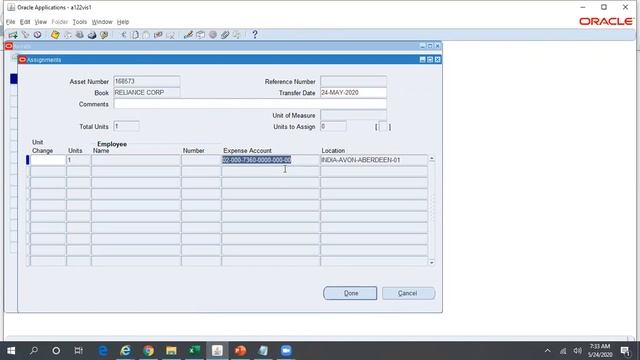The width and height of the screenshot is (640, 360).
Task: Click the Print toolbar icon
Action: pyautogui.click(x=92, y=35)
